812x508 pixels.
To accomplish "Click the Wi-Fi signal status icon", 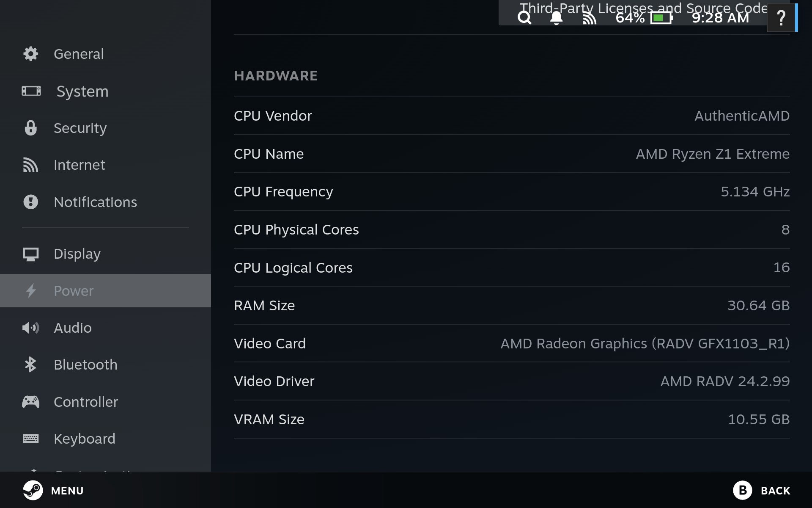I will [589, 18].
